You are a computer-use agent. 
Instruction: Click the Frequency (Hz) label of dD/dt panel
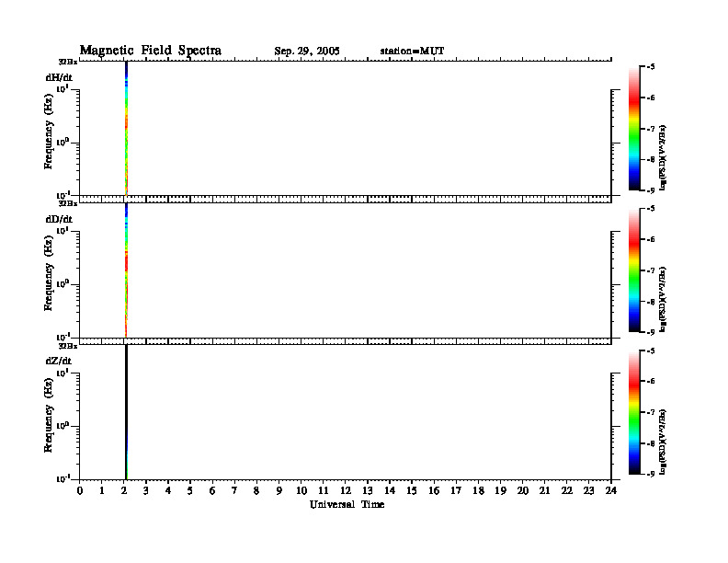click(49, 273)
